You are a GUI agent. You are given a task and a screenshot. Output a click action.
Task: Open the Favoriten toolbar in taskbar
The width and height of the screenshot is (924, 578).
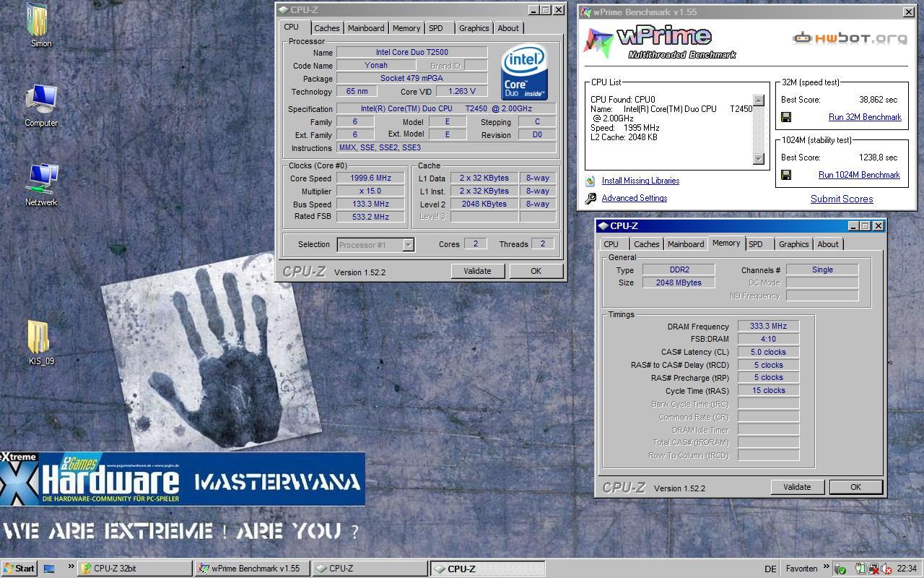click(801, 569)
